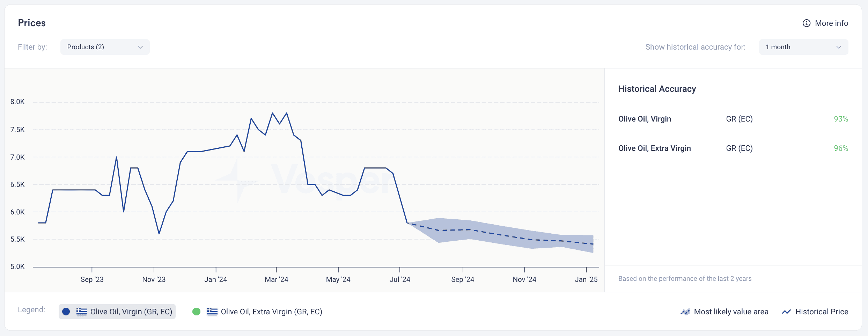This screenshot has height=336, width=868.
Task: Click the Historical Price line icon
Action: click(x=786, y=312)
